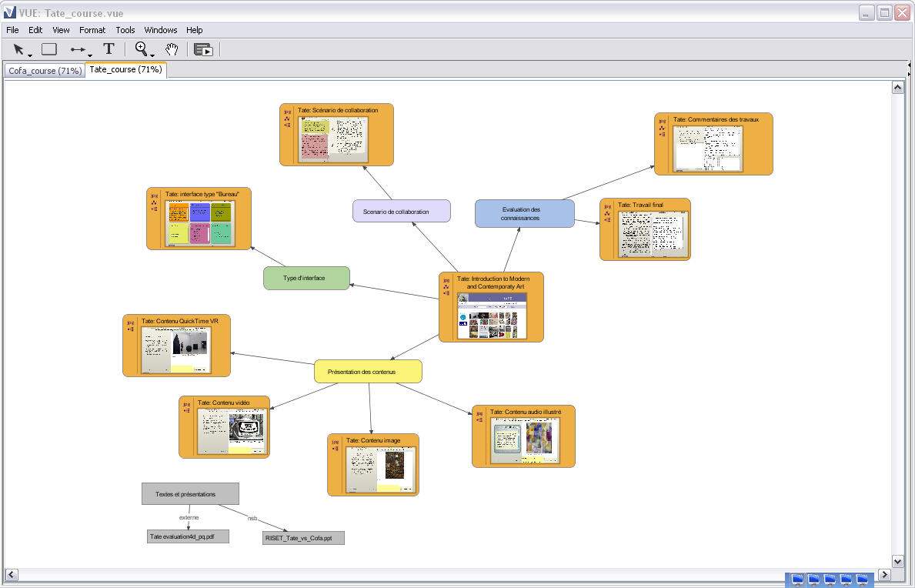915x588 pixels.
Task: Open the Zoom tool dropdown
Action: click(x=152, y=55)
